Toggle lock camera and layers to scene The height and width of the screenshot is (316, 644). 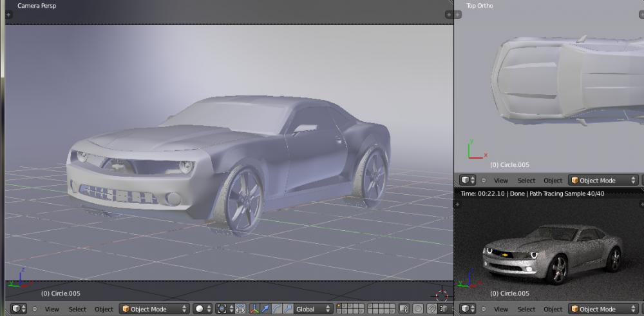pyautogui.click(x=403, y=309)
